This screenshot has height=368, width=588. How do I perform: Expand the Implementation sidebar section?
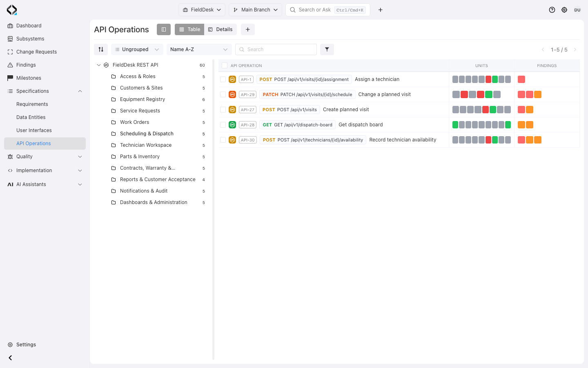click(80, 171)
